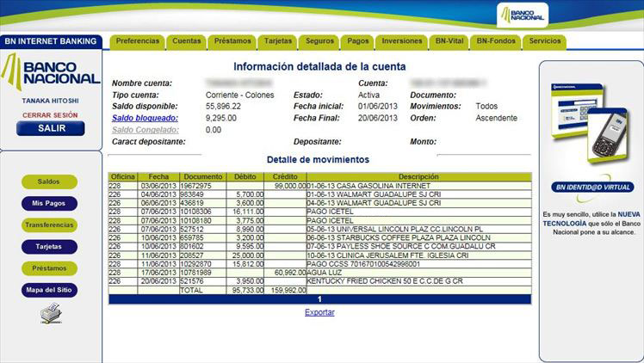The height and width of the screenshot is (363, 644).
Task: Open the Tarjetas tab
Action: click(x=277, y=41)
